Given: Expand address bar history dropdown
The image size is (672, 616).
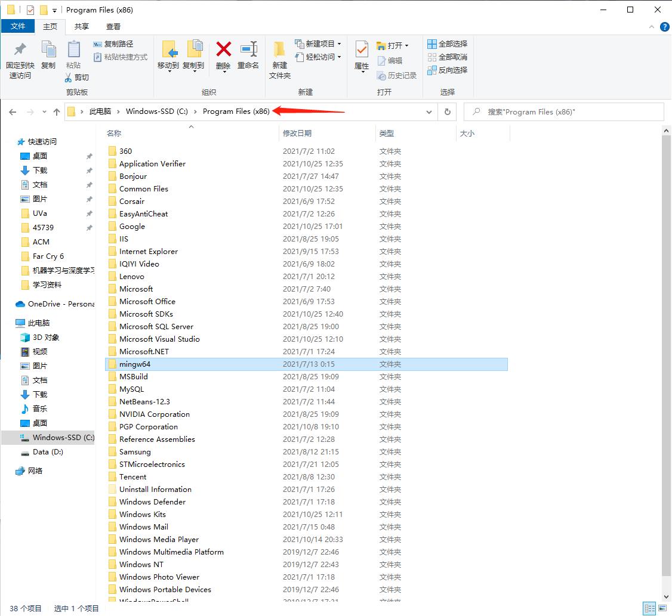Looking at the screenshot, I should click(x=429, y=112).
